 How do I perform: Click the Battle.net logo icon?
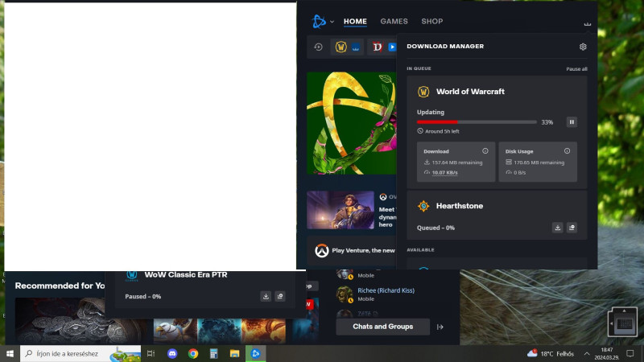click(x=319, y=22)
